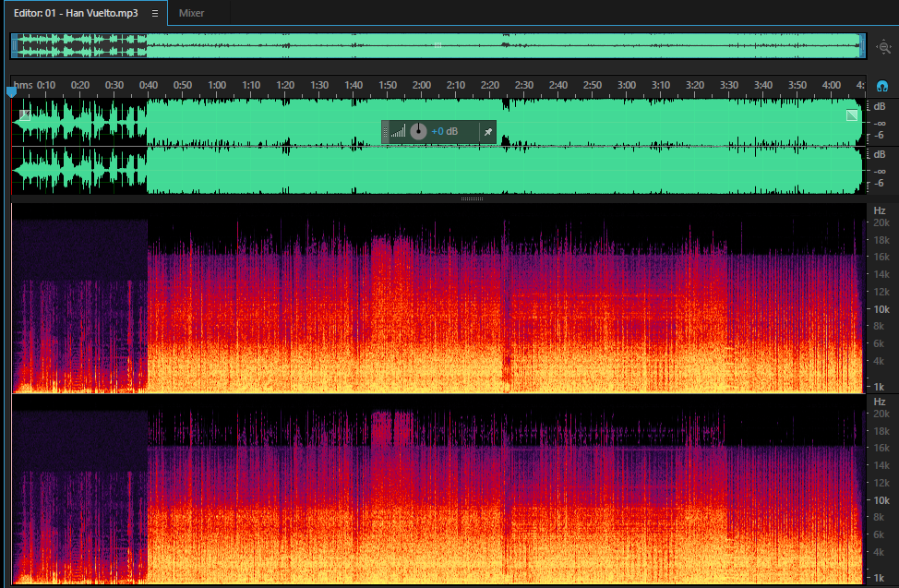The height and width of the screenshot is (588, 899).
Task: Click 2:10 on the time ruler
Action: 456,85
